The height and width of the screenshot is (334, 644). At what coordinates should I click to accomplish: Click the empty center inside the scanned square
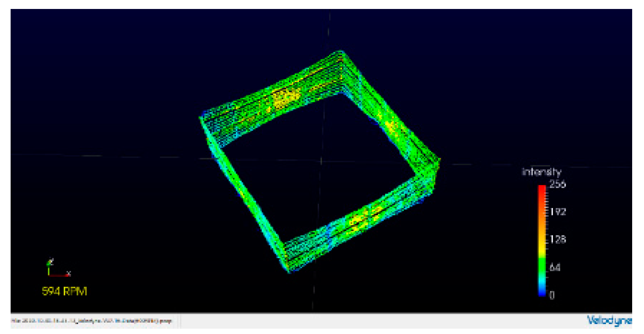coord(321,163)
